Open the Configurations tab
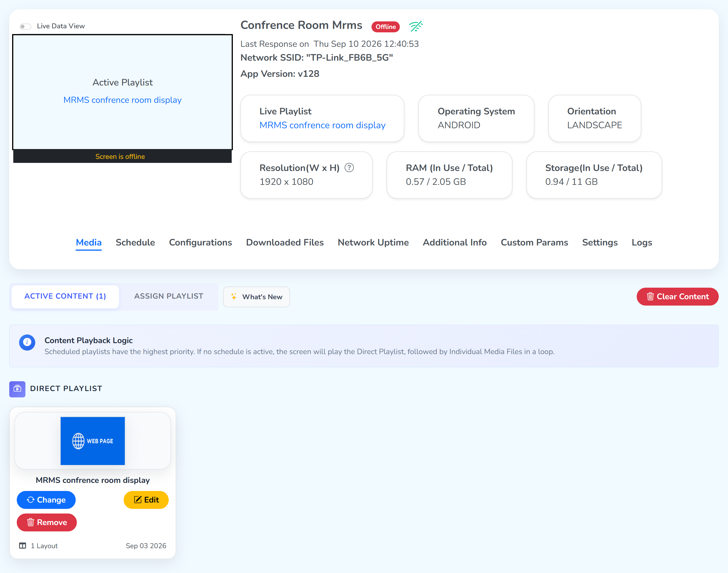This screenshot has height=573, width=728. pyautogui.click(x=200, y=243)
